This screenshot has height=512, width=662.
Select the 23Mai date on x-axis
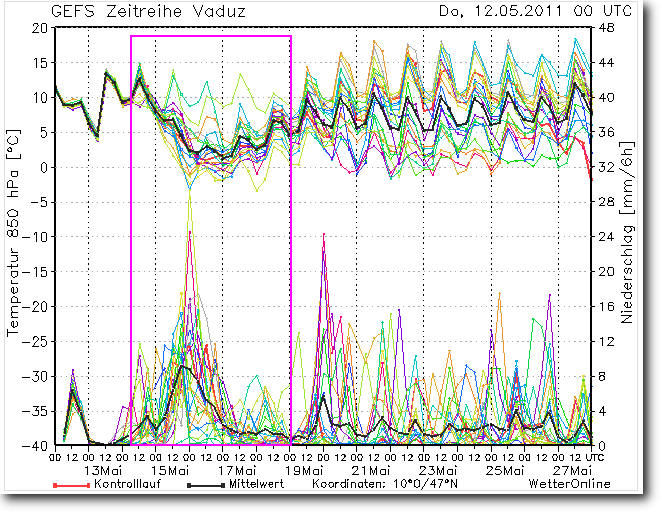[439, 470]
